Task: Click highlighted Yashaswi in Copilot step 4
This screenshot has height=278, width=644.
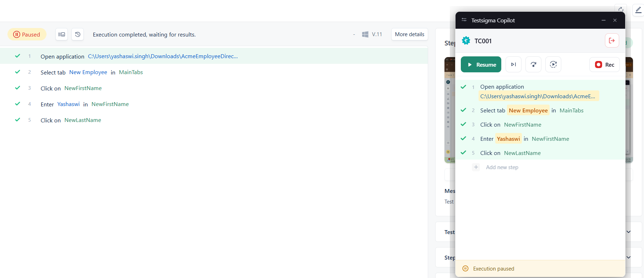Action: 508,139
